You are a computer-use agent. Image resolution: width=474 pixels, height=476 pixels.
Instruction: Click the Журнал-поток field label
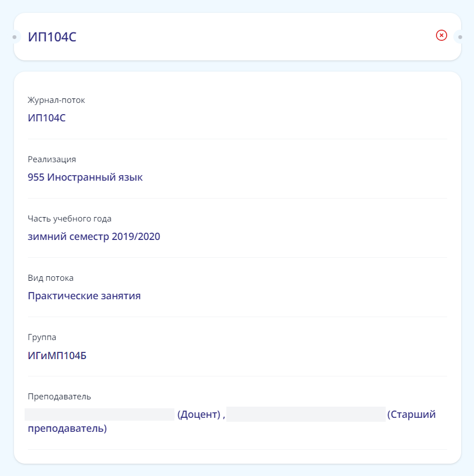(56, 100)
